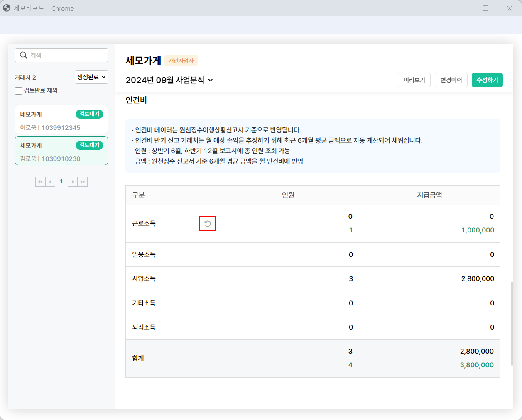The image size is (522, 420).
Task: Open 변경이력 change history
Action: click(451, 80)
